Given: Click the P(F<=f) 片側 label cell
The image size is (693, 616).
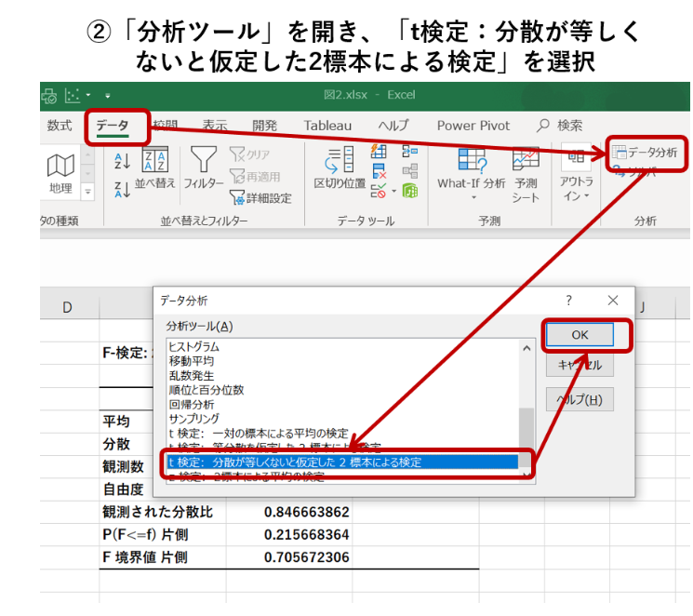Looking at the screenshot, I should pyautogui.click(x=163, y=535).
